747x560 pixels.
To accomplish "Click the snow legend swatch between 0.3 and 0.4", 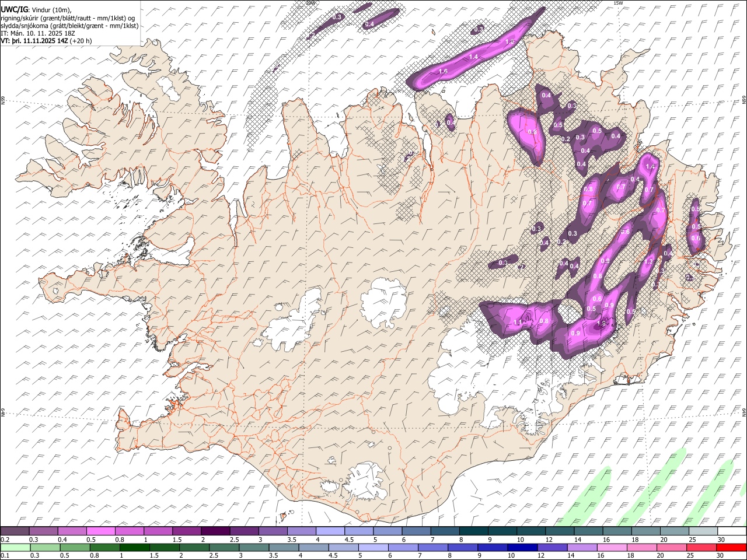I will tap(44, 531).
